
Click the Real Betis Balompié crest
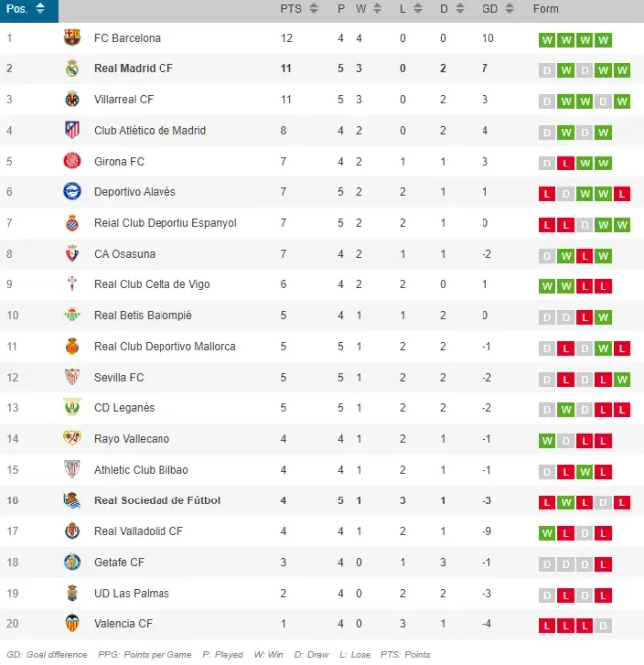click(72, 315)
